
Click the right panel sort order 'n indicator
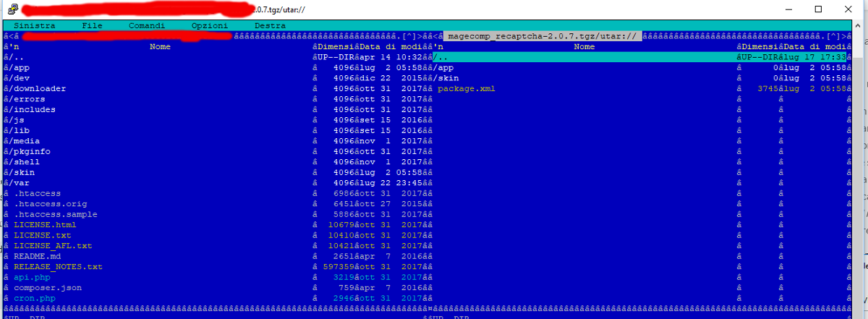pyautogui.click(x=440, y=46)
